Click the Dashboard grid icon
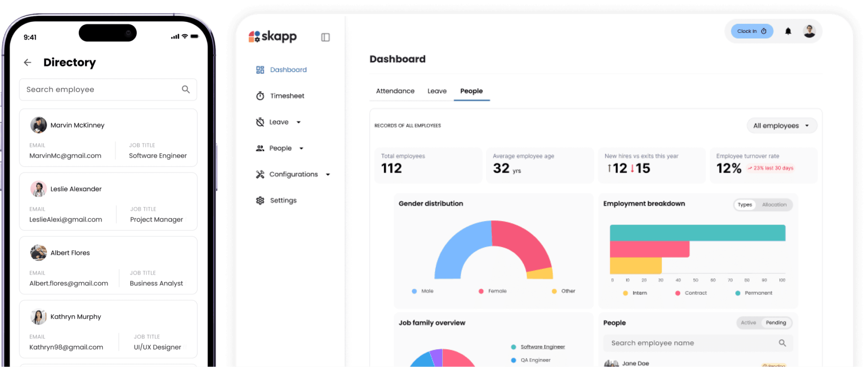The image size is (868, 367). [x=260, y=70]
